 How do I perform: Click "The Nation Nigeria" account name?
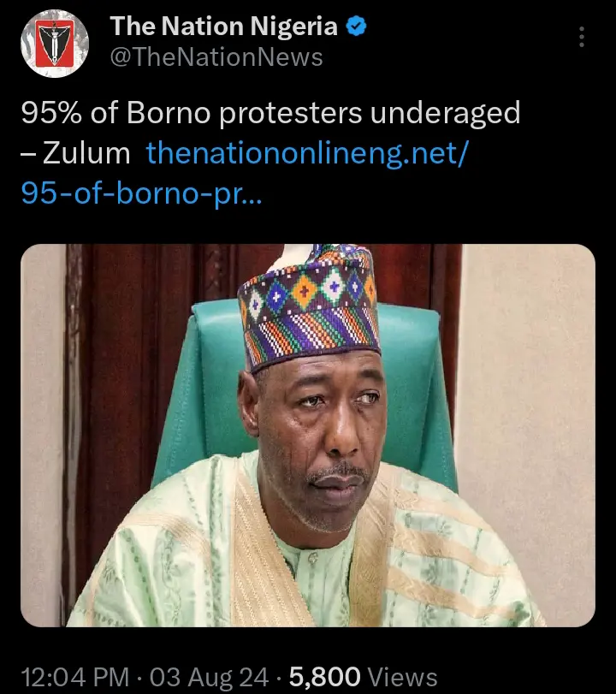[x=223, y=27]
